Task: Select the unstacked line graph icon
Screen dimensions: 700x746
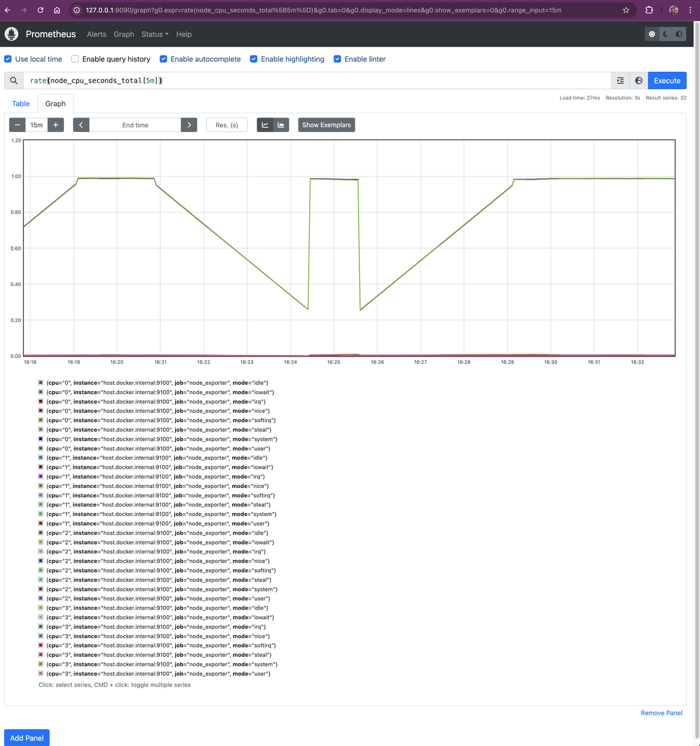Action: pyautogui.click(x=265, y=125)
